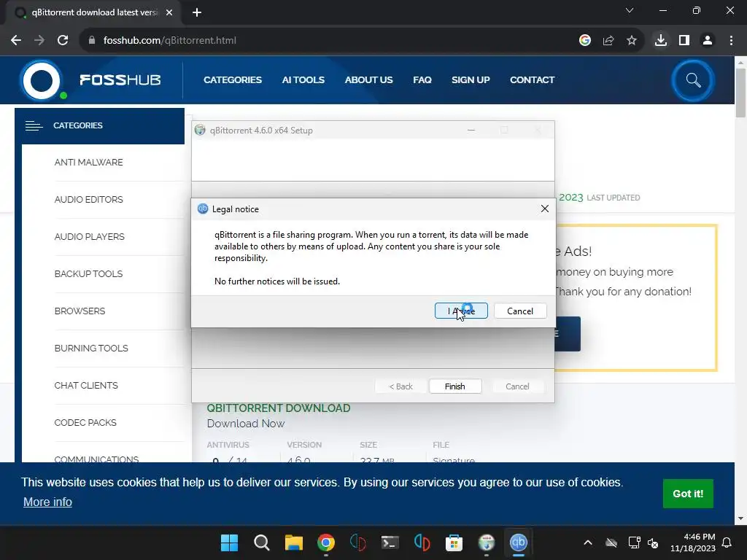The image size is (747, 560).
Task: Click the share page icon
Action: pyautogui.click(x=608, y=41)
